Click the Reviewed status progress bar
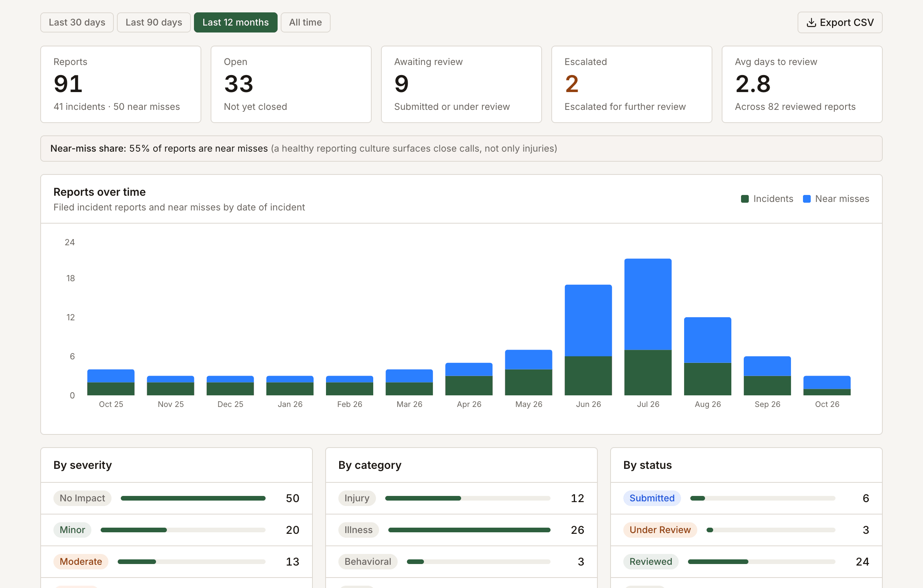This screenshot has height=588, width=923. [762, 562]
